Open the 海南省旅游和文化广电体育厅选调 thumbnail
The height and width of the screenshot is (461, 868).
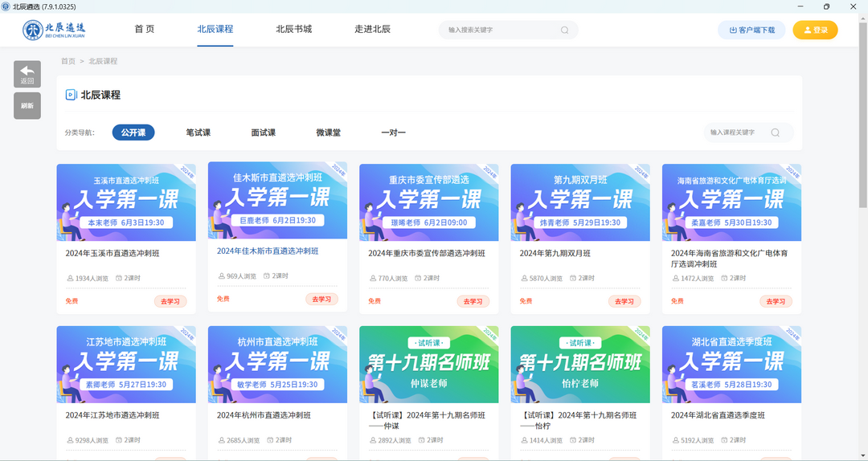coord(732,202)
